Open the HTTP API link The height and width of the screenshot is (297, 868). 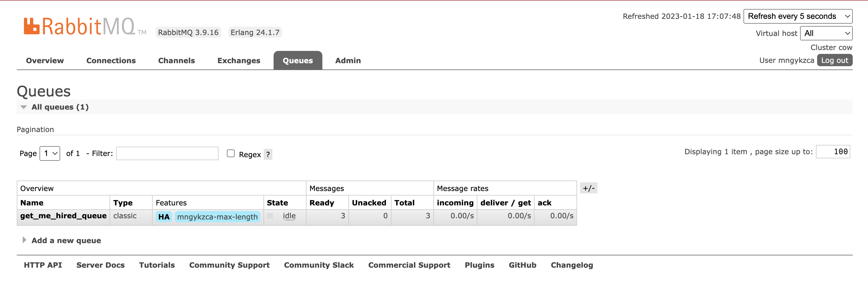[43, 265]
